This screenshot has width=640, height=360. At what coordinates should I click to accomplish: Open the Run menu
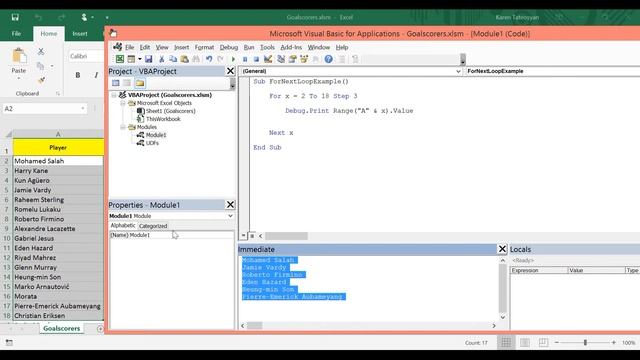click(249, 47)
